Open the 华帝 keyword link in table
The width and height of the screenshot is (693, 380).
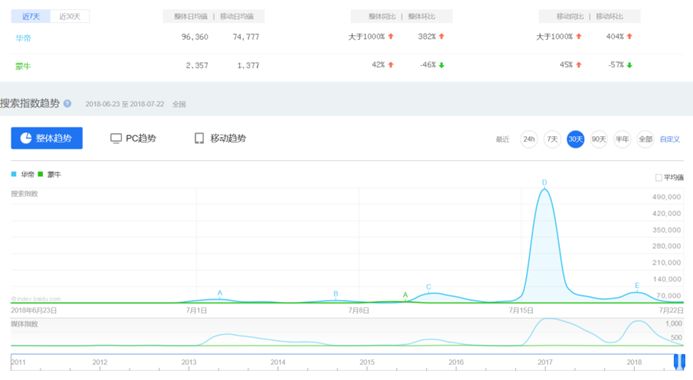point(23,38)
